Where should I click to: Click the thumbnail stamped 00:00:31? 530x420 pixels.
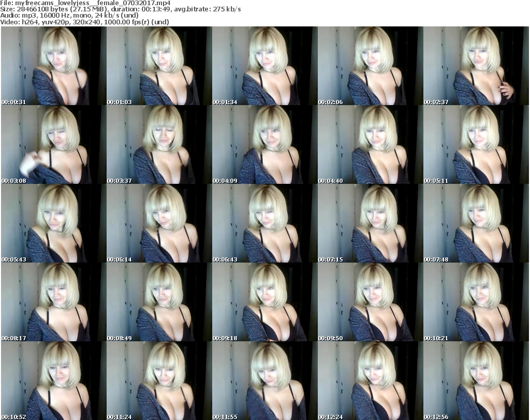click(x=53, y=66)
